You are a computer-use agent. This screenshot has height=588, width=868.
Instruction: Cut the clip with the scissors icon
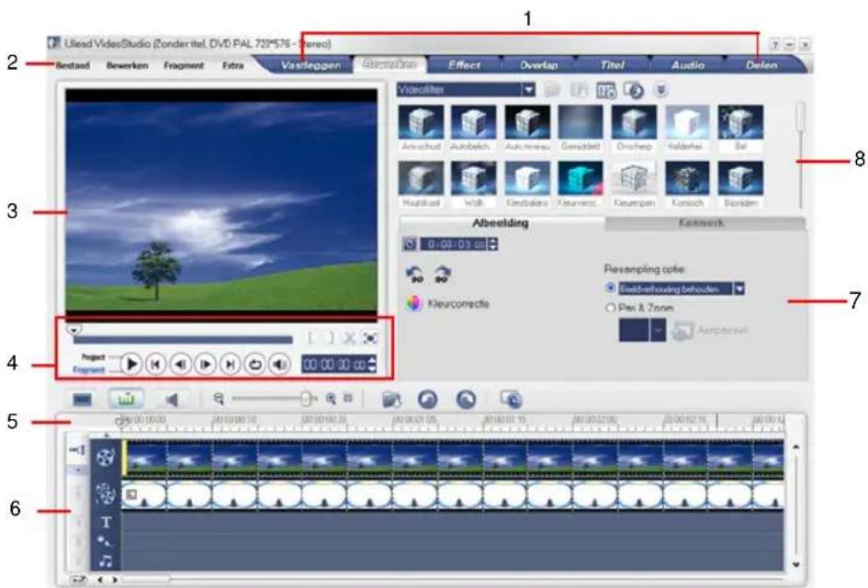(x=349, y=338)
